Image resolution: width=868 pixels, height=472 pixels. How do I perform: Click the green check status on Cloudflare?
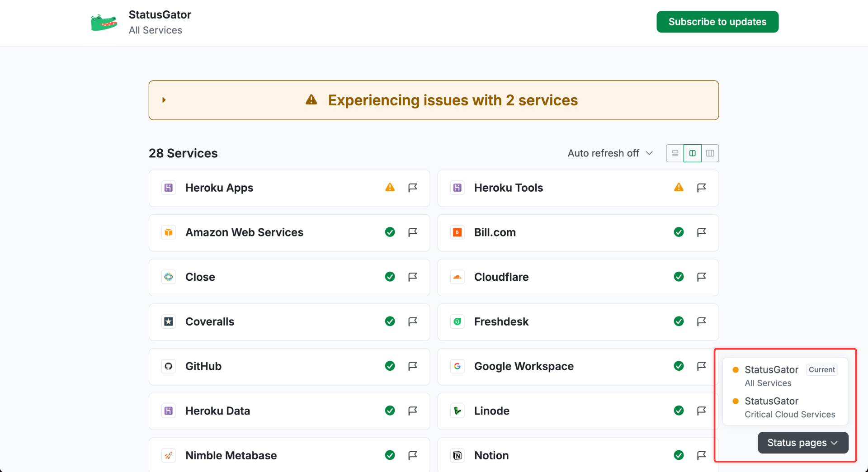point(679,277)
